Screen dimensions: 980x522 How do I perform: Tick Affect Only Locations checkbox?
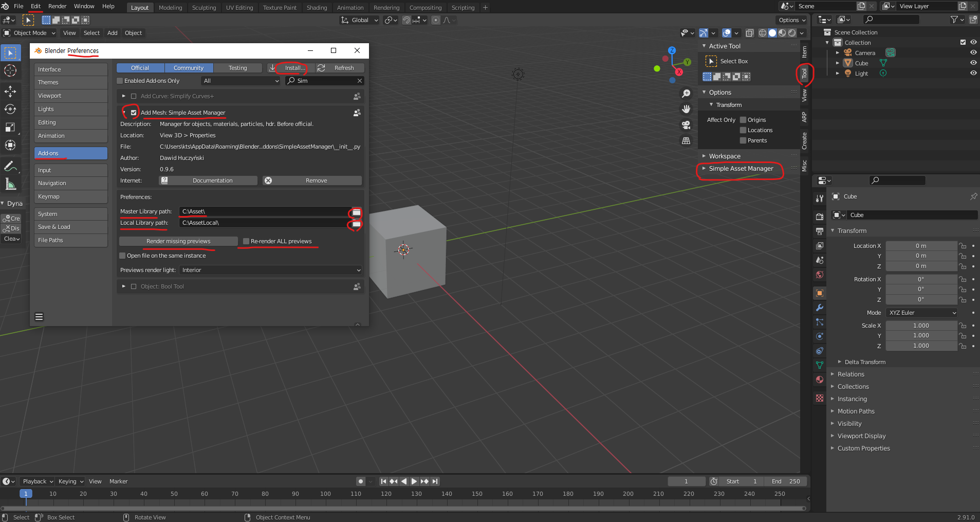[743, 130]
